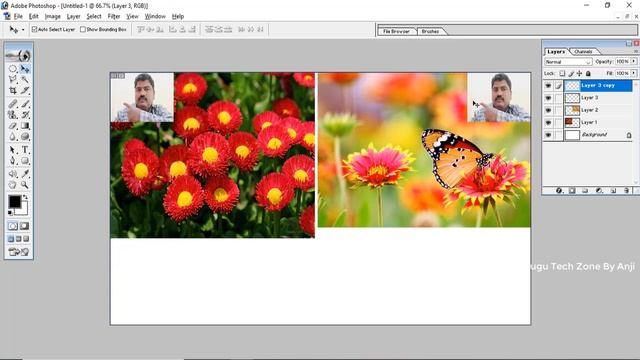Switch to the Channels tab

pos(583,51)
